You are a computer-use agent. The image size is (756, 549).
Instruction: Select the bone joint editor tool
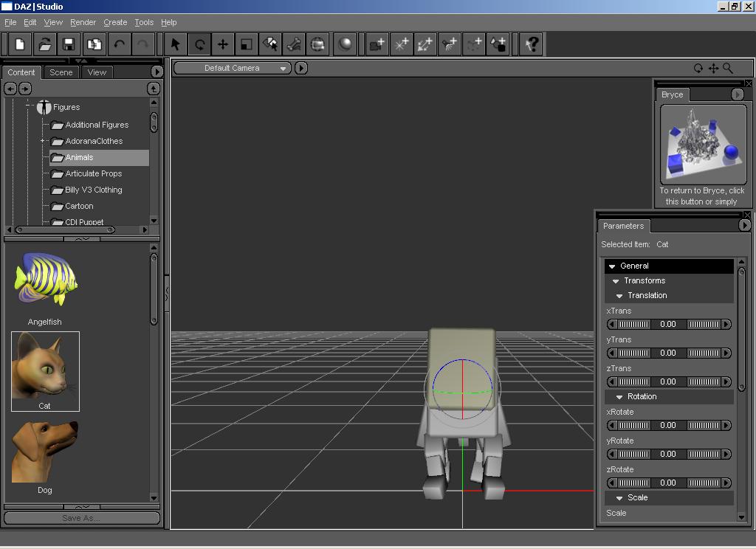(x=294, y=44)
